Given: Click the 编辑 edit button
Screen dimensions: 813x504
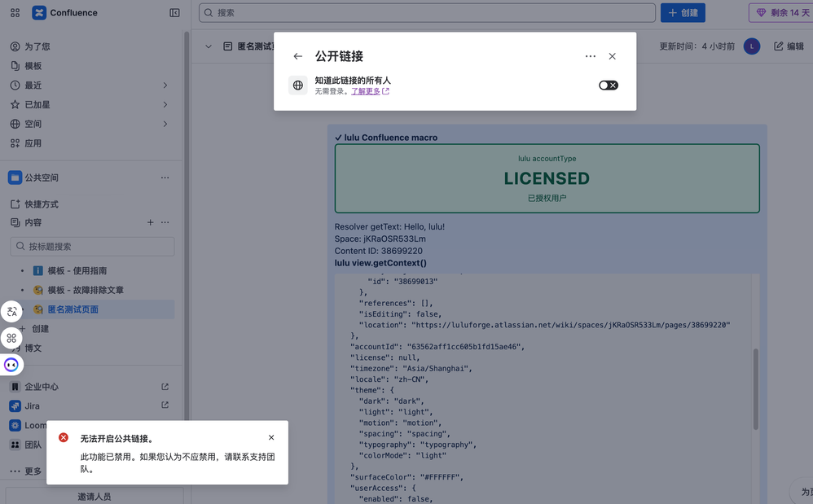Looking at the screenshot, I should [789, 46].
